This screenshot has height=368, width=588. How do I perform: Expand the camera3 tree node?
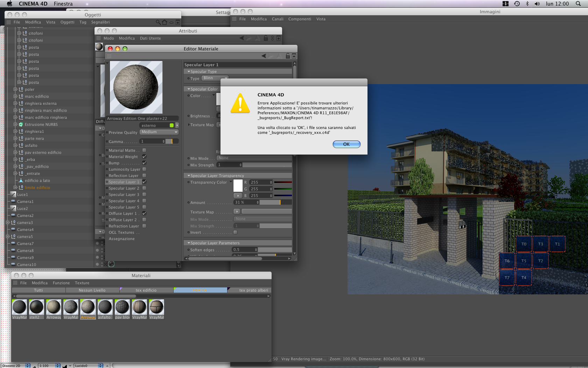[8, 223]
